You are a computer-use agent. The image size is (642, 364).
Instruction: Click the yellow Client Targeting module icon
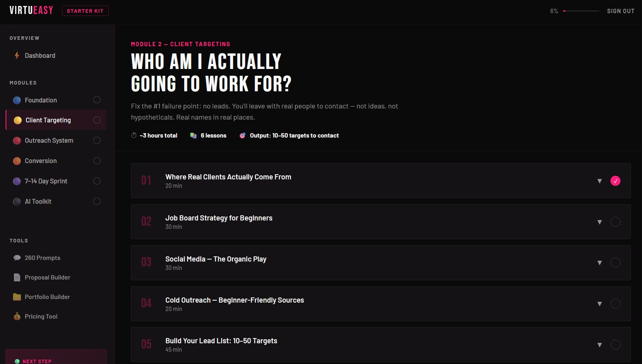[18, 120]
